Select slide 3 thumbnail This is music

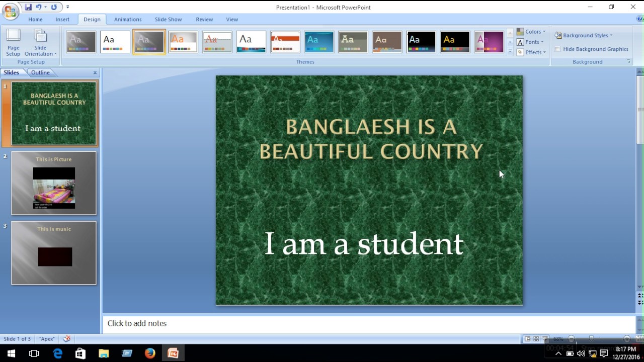click(x=54, y=253)
